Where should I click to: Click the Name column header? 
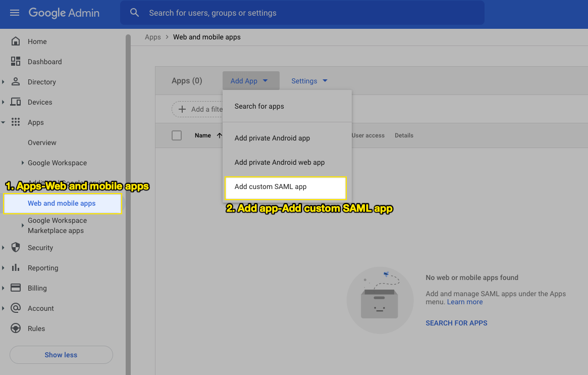coord(202,135)
